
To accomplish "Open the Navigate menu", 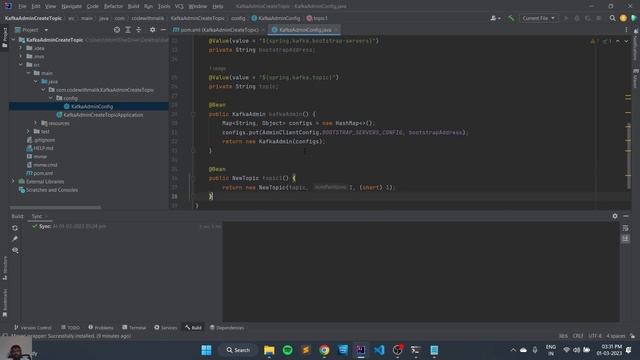I will tap(71, 6).
